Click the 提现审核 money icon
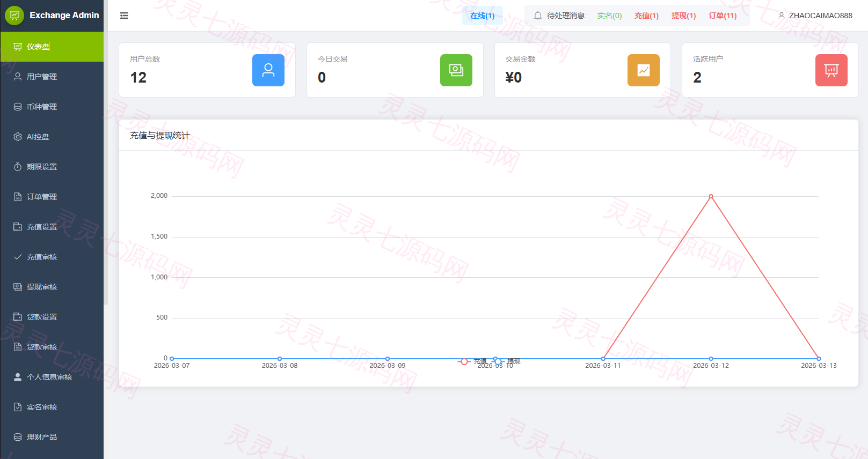The height and width of the screenshot is (459, 868). 18,287
